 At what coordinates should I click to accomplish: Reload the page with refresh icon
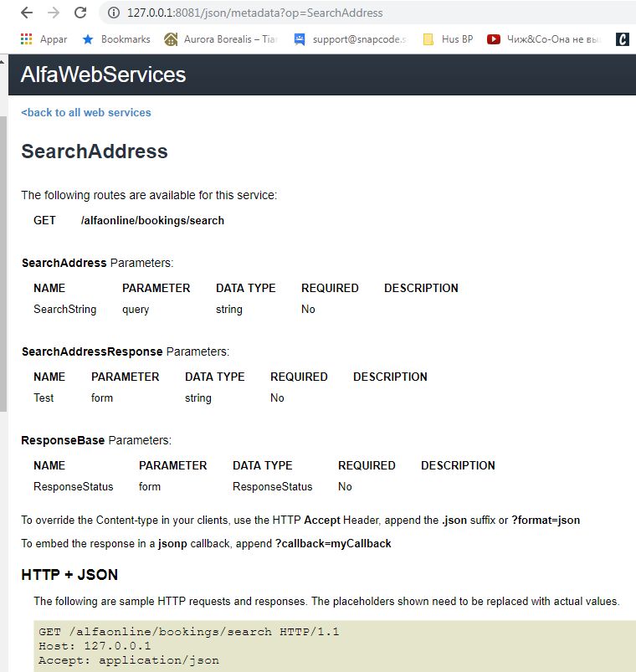point(80,13)
